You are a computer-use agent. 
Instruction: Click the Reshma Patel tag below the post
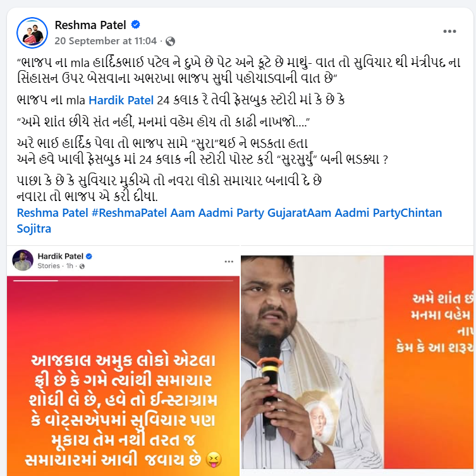pos(52,213)
